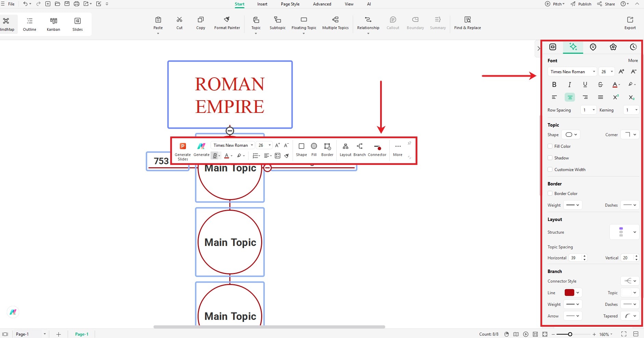Set center text alignment in side panel
The image size is (644, 338).
coord(569,97)
